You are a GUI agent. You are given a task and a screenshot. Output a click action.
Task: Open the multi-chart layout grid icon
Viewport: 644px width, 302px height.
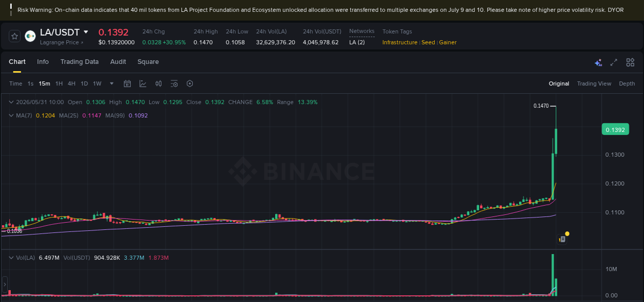(x=630, y=62)
